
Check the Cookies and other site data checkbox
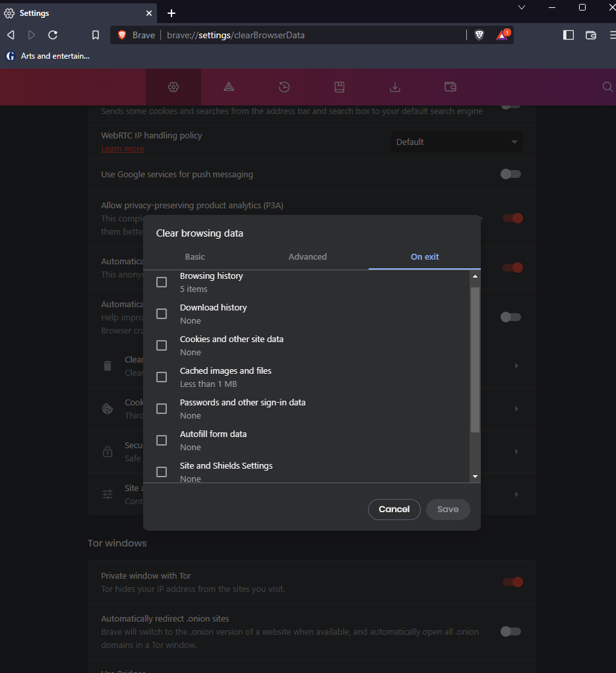point(161,345)
